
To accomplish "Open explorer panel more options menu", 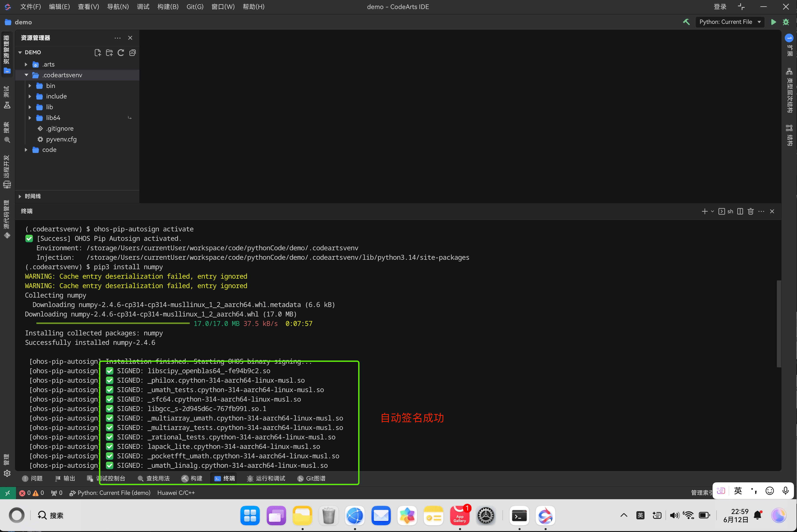I will [x=117, y=38].
